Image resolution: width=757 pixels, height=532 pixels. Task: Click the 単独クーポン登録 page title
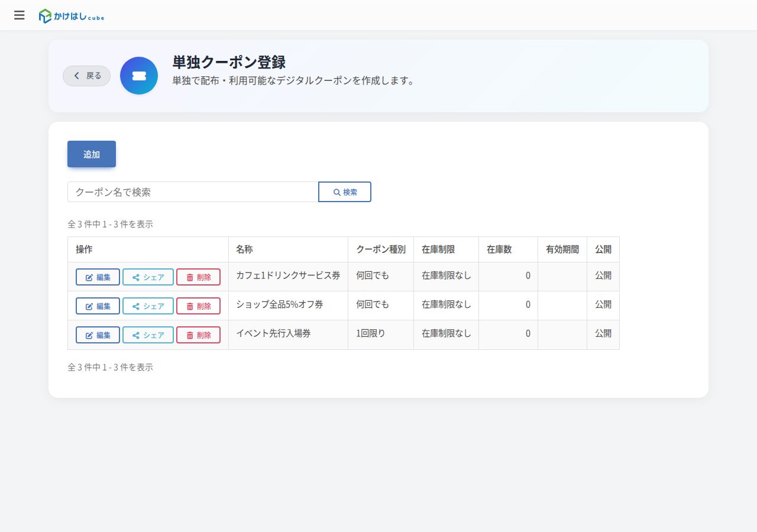[x=229, y=62]
